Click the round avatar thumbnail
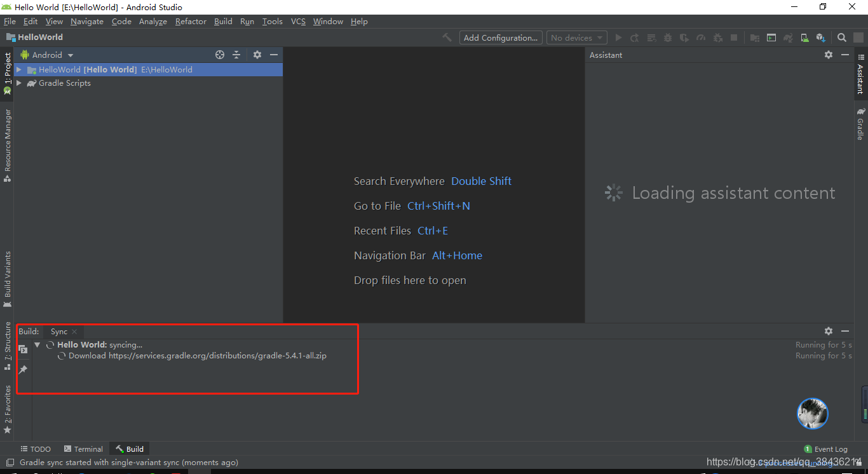The image size is (868, 474). (x=813, y=414)
